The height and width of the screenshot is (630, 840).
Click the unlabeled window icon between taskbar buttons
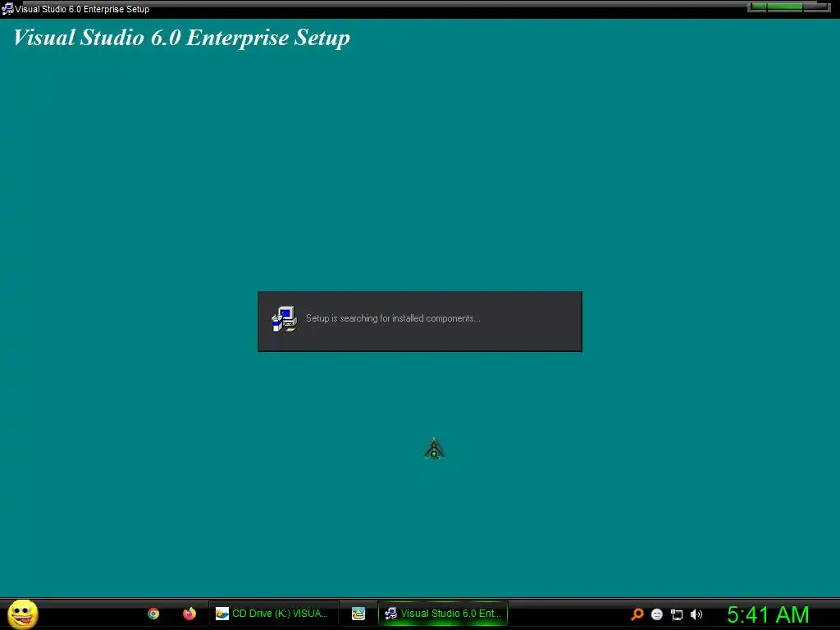tap(358, 614)
